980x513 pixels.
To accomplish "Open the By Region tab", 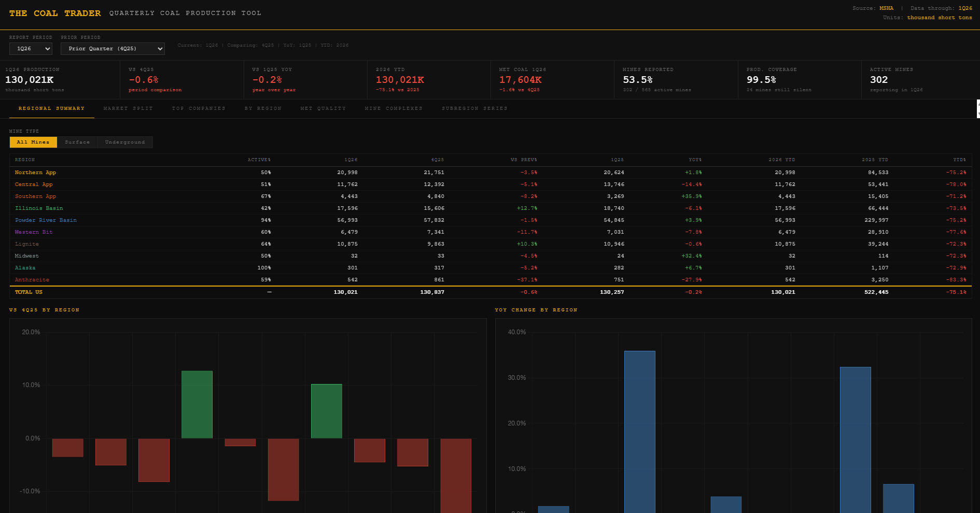I will point(263,108).
